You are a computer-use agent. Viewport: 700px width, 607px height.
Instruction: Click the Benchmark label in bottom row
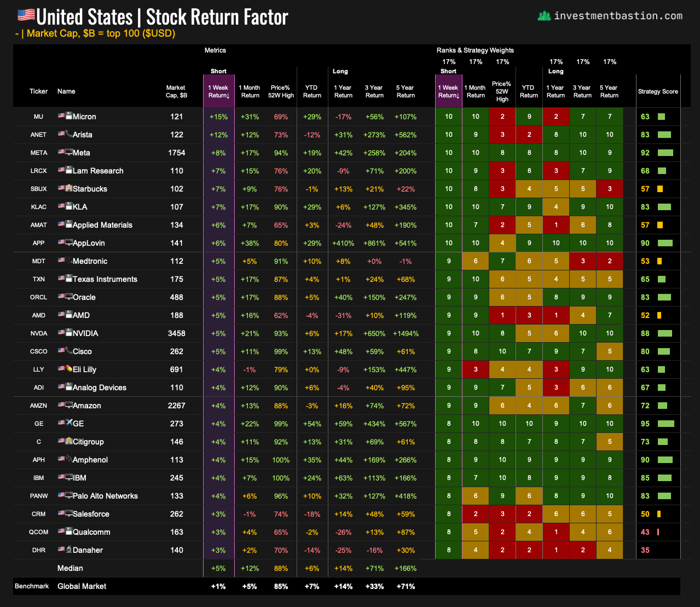point(32,586)
